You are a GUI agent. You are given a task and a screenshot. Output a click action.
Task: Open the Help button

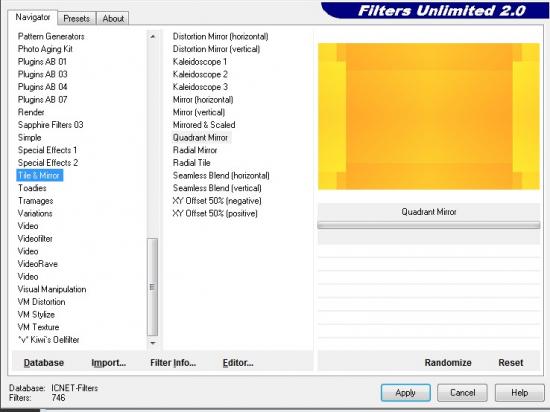519,393
